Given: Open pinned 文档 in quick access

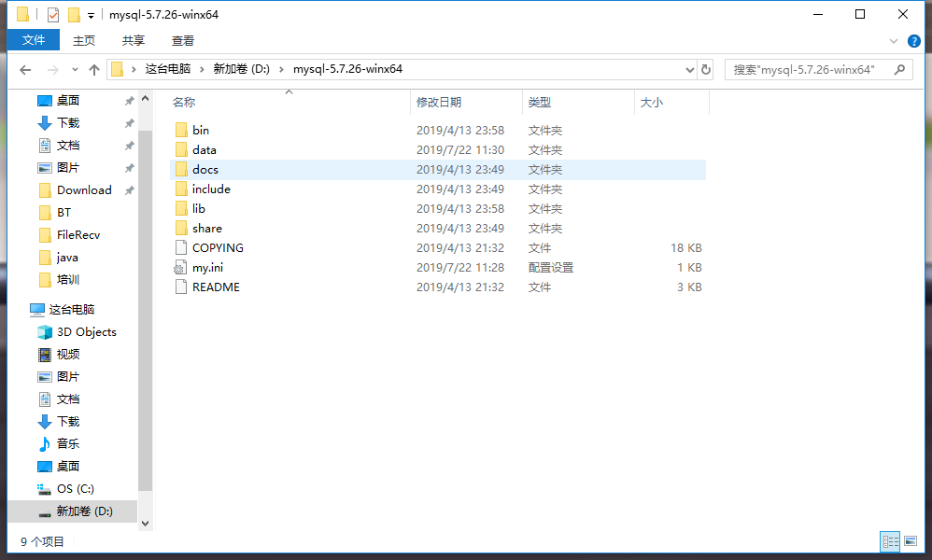Looking at the screenshot, I should (x=68, y=146).
